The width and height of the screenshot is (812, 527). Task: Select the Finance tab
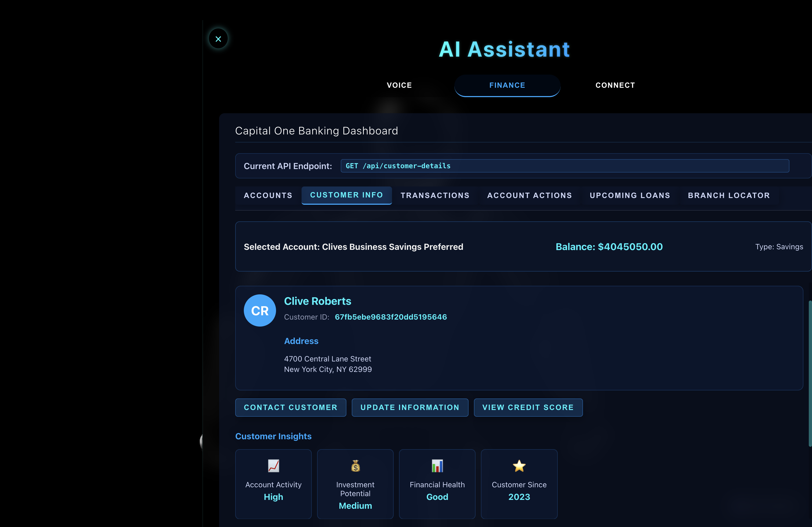tap(507, 85)
